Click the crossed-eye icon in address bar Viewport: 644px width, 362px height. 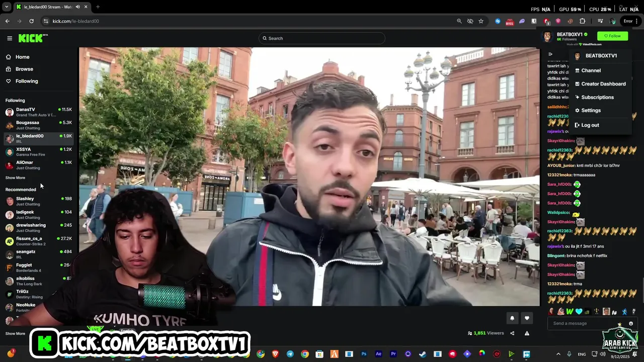(x=470, y=21)
